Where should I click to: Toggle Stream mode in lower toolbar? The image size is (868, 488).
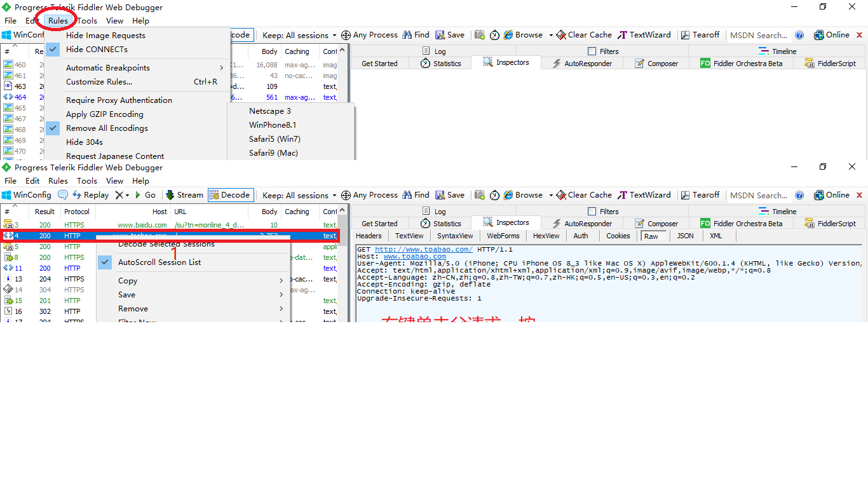pos(184,195)
